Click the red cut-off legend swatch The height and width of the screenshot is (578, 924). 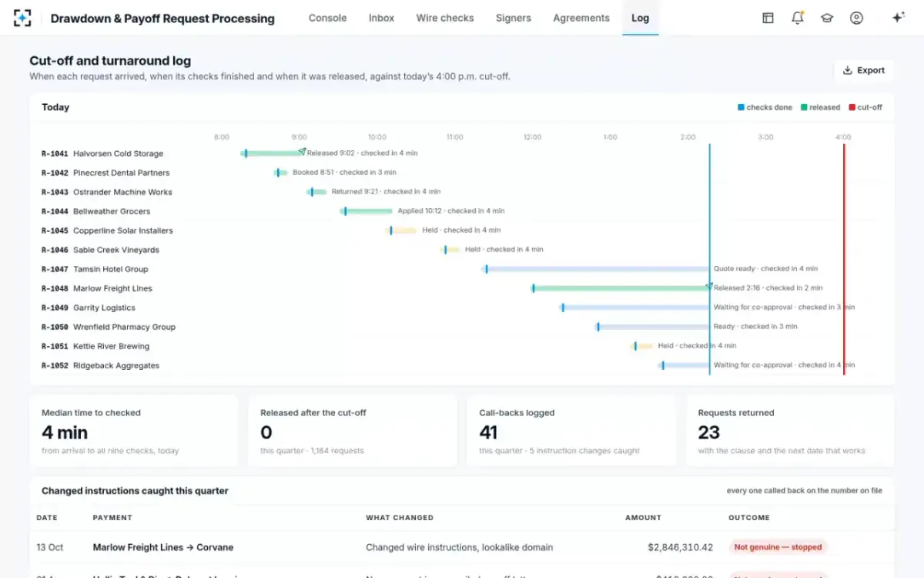[852, 107]
